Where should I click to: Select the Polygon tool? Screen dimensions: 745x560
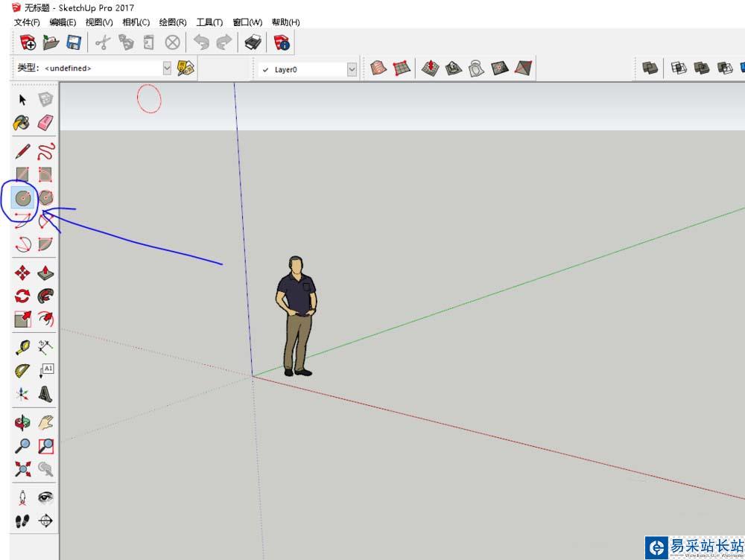pyautogui.click(x=46, y=197)
